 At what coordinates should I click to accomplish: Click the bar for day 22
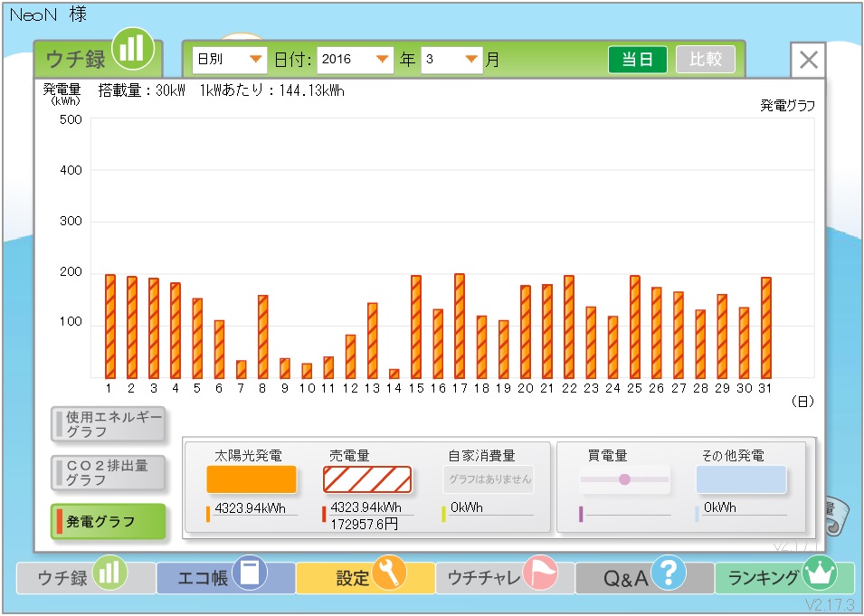(x=569, y=327)
